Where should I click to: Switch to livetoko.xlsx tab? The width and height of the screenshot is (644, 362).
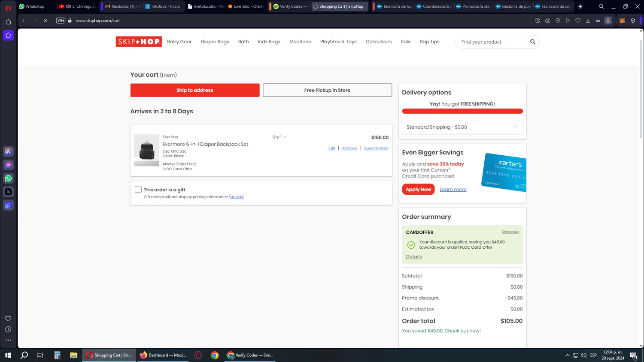click(x=206, y=6)
